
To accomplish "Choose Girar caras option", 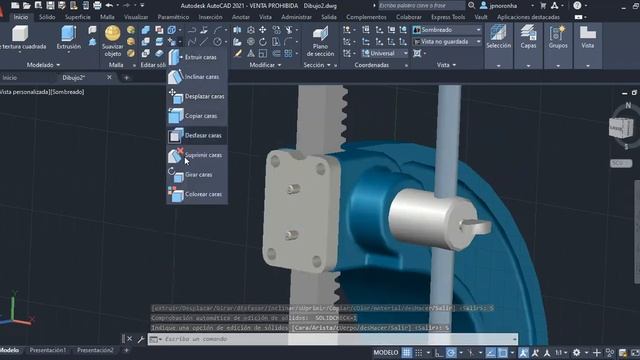I will pos(197,175).
